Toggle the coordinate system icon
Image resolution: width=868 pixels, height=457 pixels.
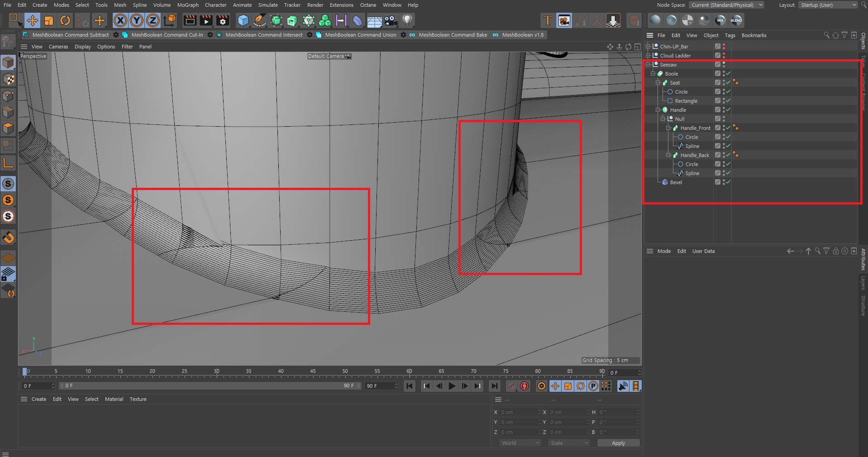170,20
